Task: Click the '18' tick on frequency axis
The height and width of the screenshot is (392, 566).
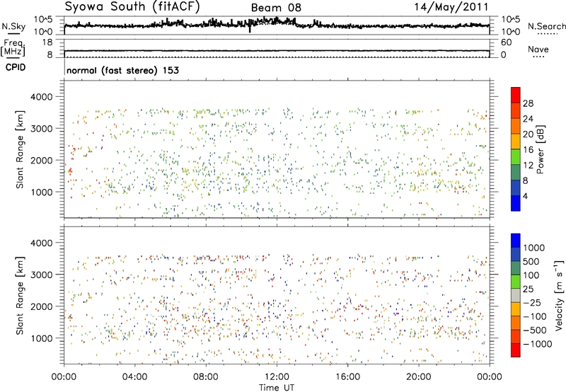Action: coord(47,42)
